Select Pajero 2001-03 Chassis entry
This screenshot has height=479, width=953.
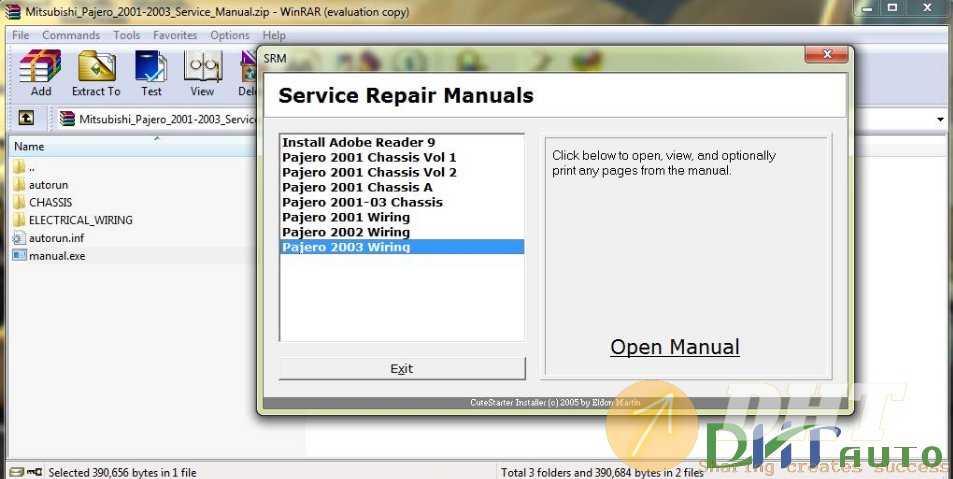[401, 202]
